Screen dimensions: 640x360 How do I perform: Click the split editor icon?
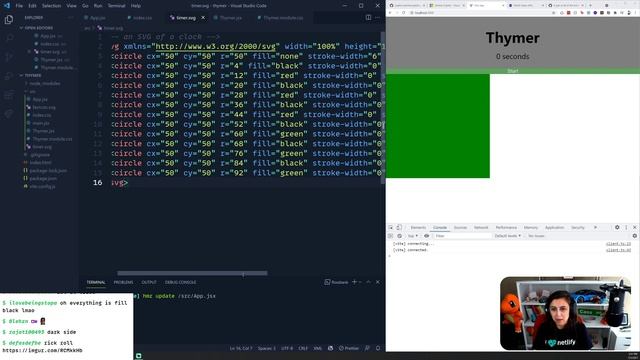coord(369,18)
